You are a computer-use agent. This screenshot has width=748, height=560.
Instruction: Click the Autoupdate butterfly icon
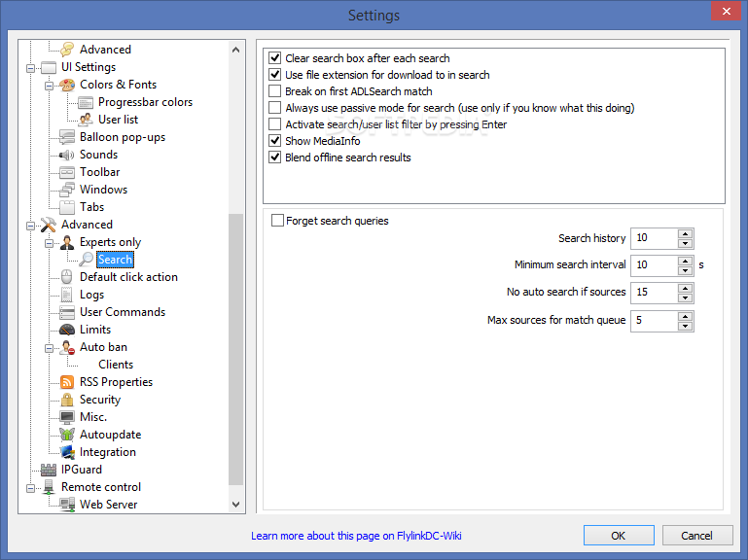pos(67,435)
